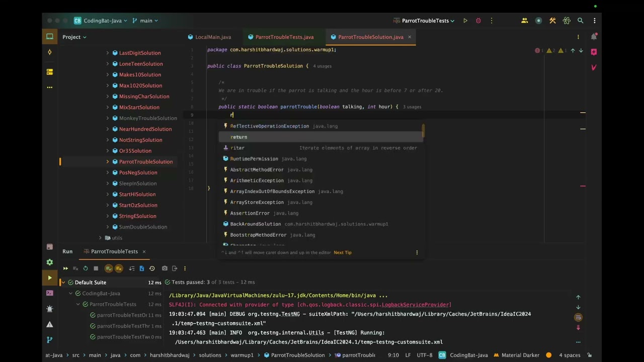Click the 3 usages hint
This screenshot has width=644, height=362.
point(412,107)
